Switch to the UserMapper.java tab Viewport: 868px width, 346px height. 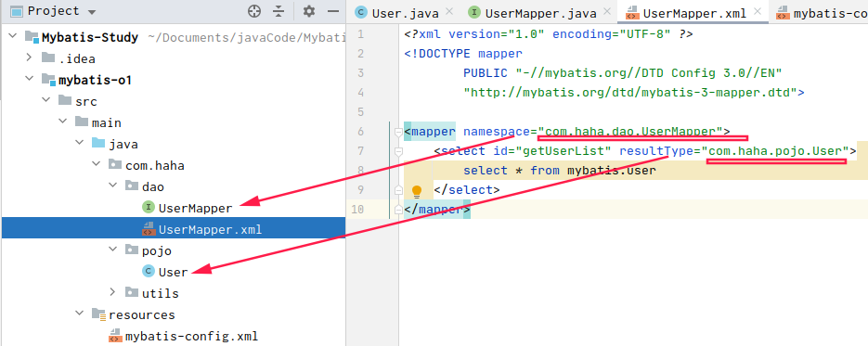point(541,12)
